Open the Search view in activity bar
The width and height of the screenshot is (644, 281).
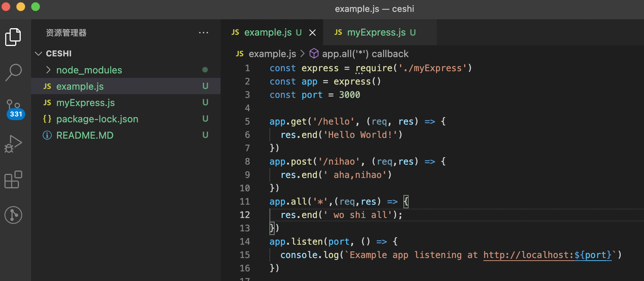(13, 72)
